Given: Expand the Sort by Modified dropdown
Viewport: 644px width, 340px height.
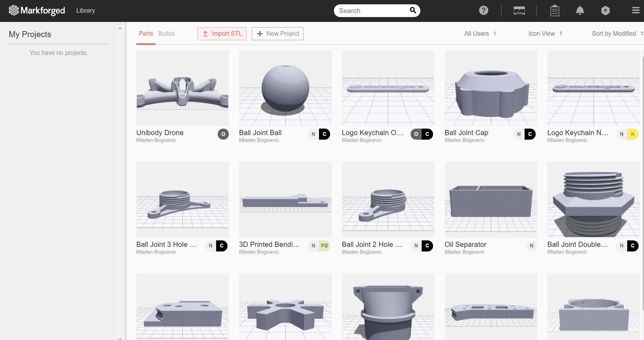Looking at the screenshot, I should coord(617,34).
